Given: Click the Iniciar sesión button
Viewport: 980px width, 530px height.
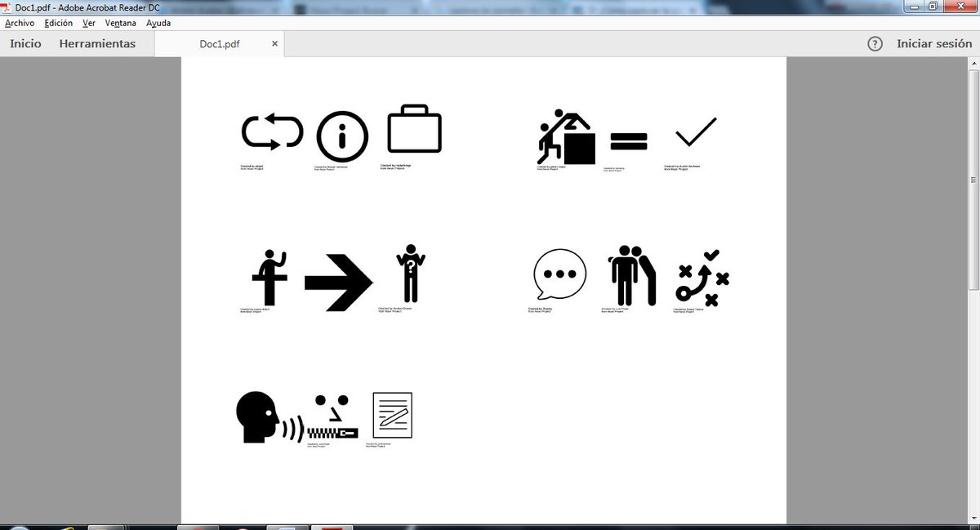Looking at the screenshot, I should point(934,43).
